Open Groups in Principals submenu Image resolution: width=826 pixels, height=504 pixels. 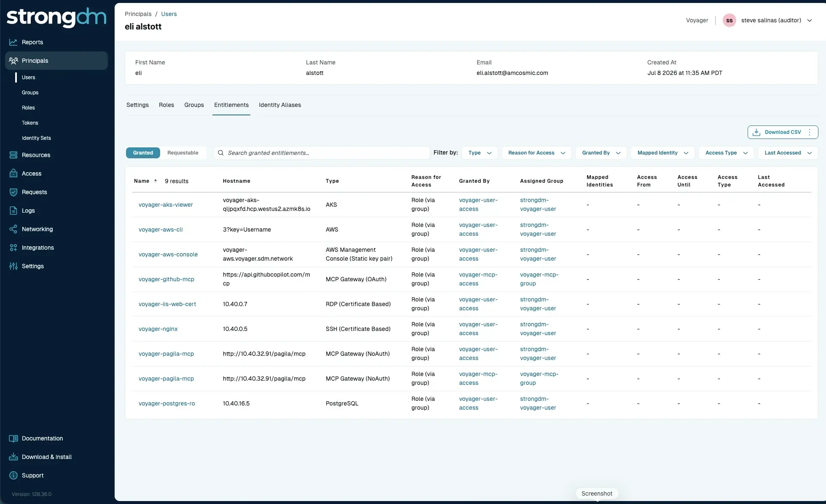[30, 93]
